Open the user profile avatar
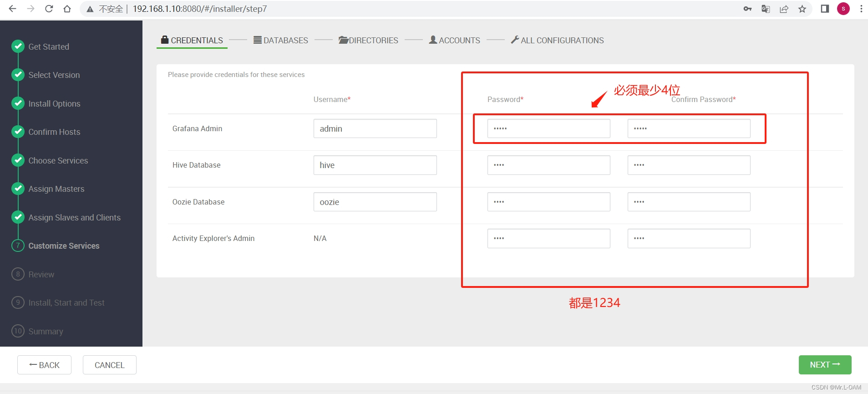This screenshot has width=868, height=394. tap(843, 9)
